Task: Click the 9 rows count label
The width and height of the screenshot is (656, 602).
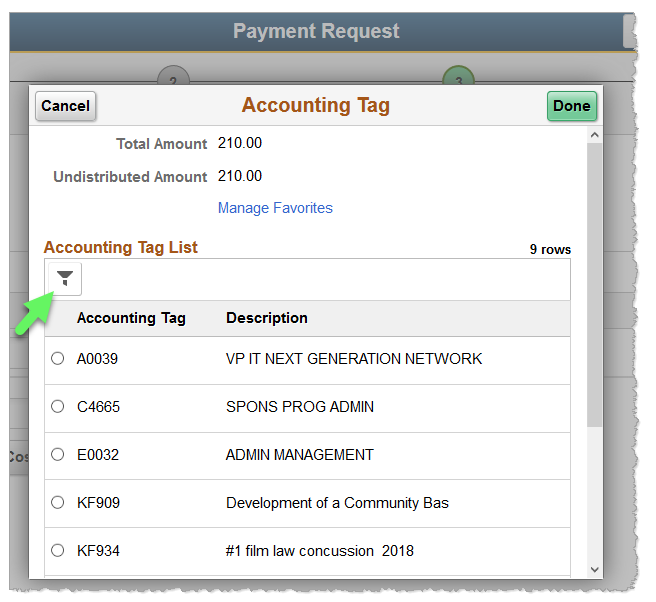Action: [x=550, y=249]
